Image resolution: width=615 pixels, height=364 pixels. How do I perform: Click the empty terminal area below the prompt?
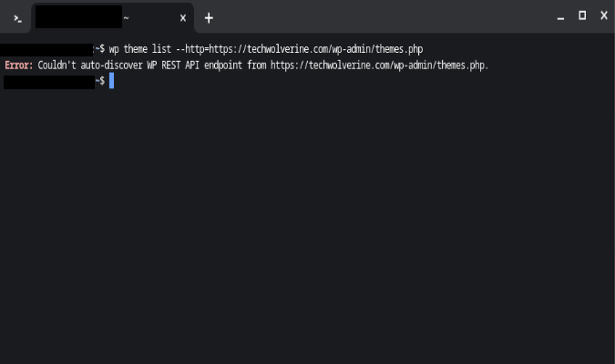point(308,227)
